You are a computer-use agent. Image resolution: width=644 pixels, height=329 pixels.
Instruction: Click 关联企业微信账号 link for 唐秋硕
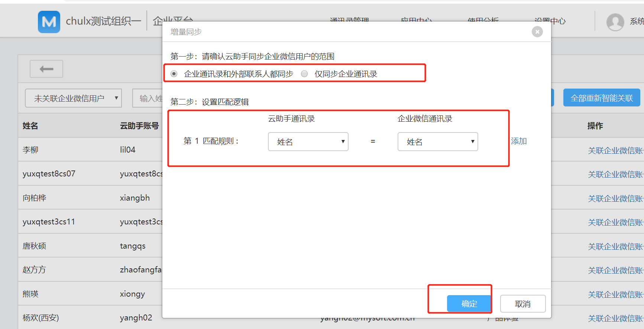pos(616,246)
